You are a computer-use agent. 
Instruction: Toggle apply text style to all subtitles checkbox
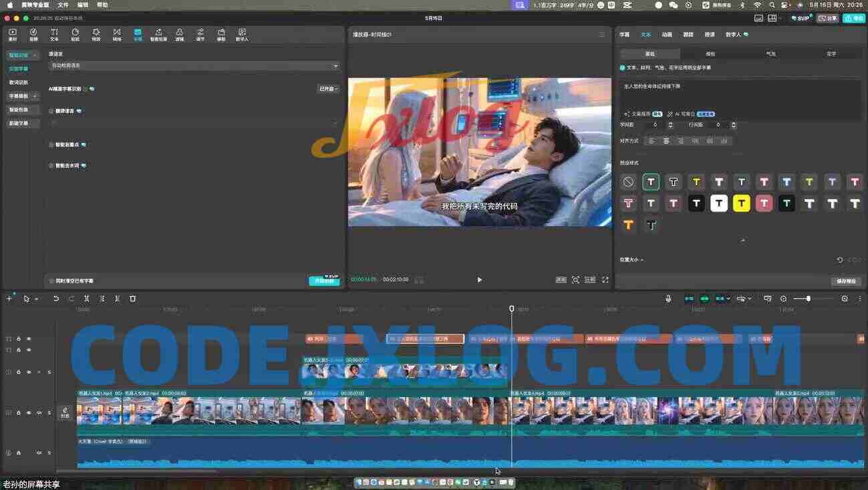coord(623,68)
